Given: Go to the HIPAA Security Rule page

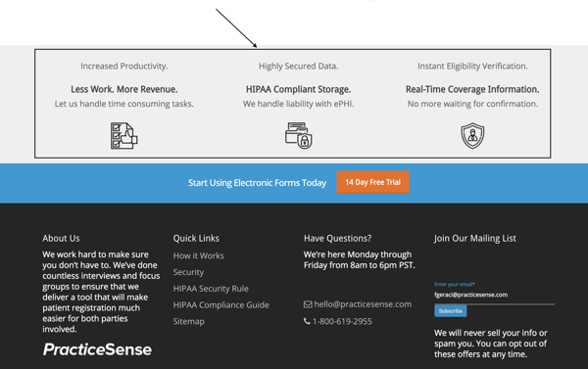Looking at the screenshot, I should pos(211,289).
